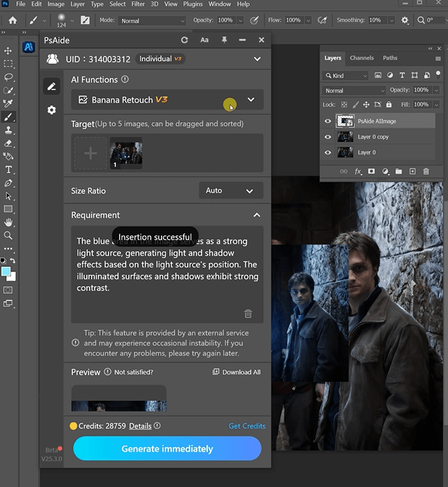The width and height of the screenshot is (448, 487).
Task: Open the layer Opacity dropdown arrow
Action: [x=436, y=90]
